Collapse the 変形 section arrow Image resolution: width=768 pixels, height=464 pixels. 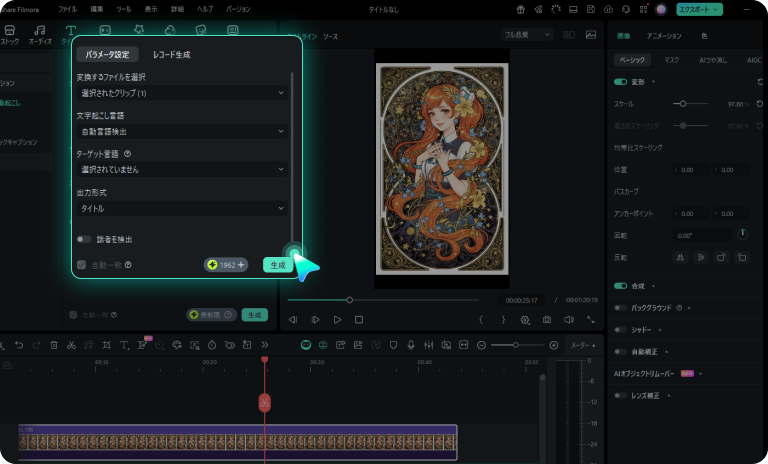653,82
